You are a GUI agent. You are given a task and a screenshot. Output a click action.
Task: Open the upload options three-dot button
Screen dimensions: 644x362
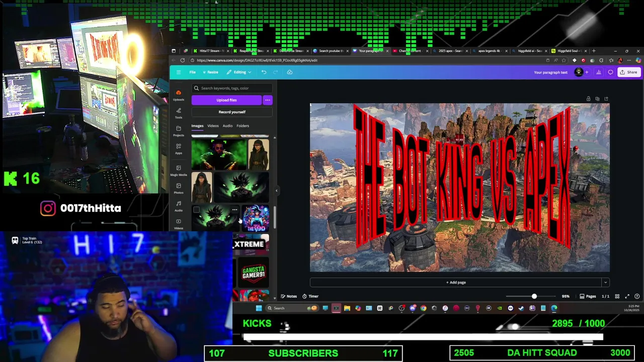click(268, 100)
